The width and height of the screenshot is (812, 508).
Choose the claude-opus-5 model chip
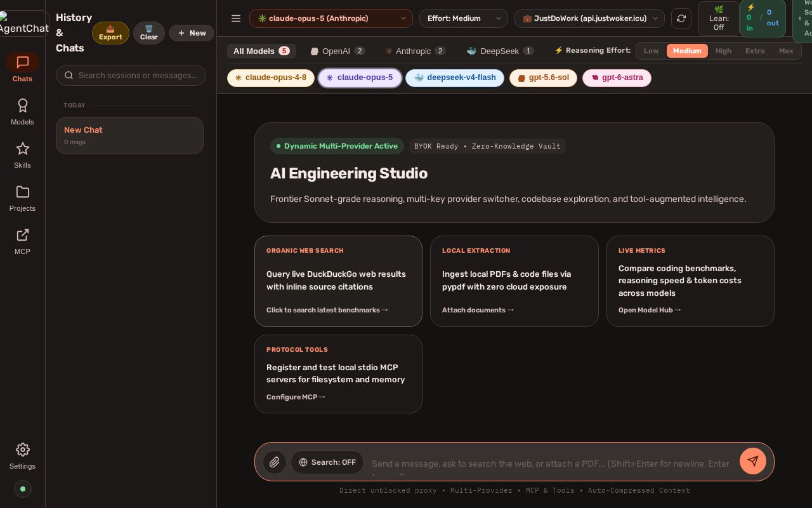(360, 77)
